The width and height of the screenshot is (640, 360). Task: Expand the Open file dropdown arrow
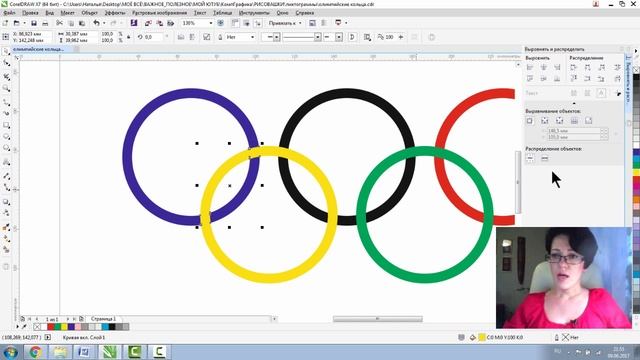click(24, 23)
